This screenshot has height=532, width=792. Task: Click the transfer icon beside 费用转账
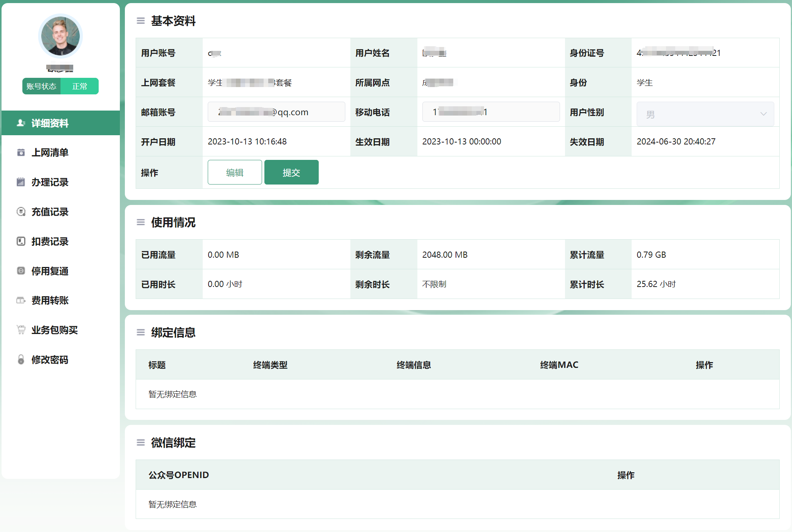[x=21, y=300]
